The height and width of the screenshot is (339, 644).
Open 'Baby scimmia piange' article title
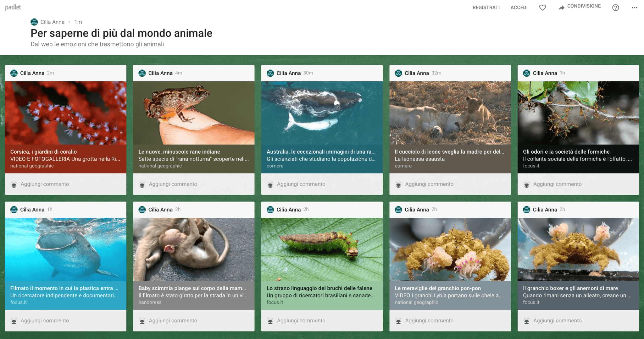tap(192, 288)
